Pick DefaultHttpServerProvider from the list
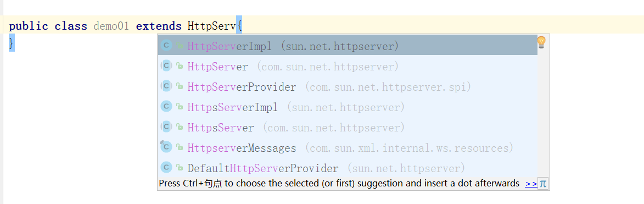644x204 pixels. click(x=348, y=168)
